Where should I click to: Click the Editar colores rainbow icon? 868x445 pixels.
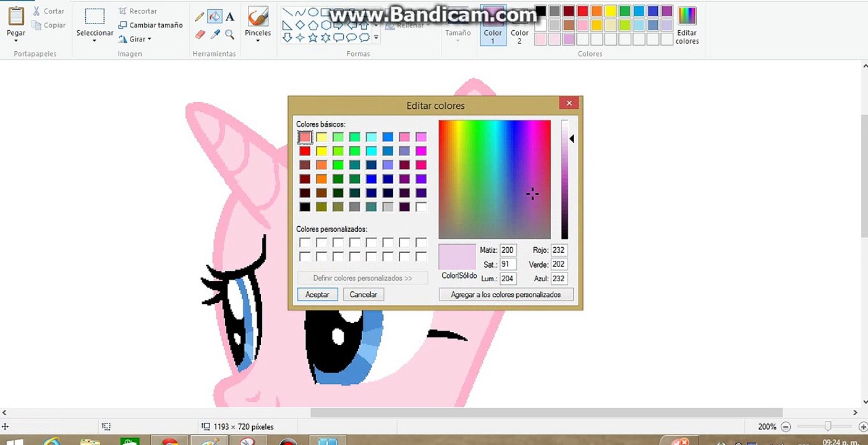coord(687,16)
